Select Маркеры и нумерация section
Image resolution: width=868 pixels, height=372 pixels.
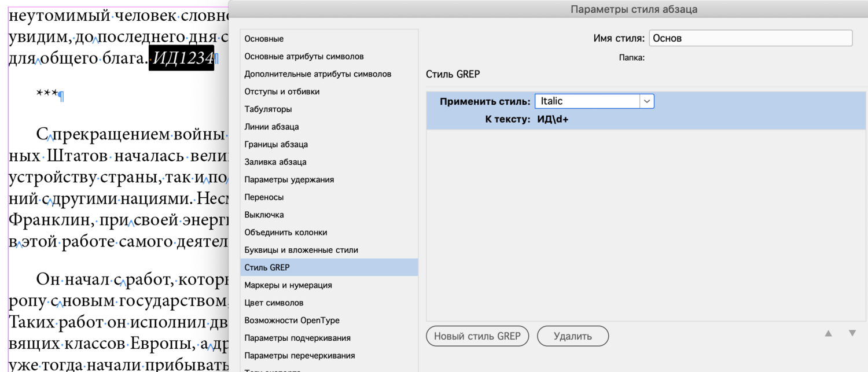288,285
